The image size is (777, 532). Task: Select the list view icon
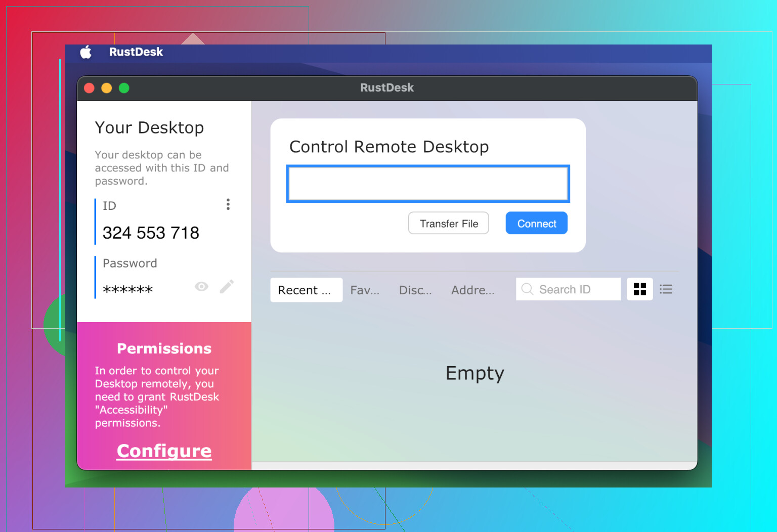[x=666, y=289]
